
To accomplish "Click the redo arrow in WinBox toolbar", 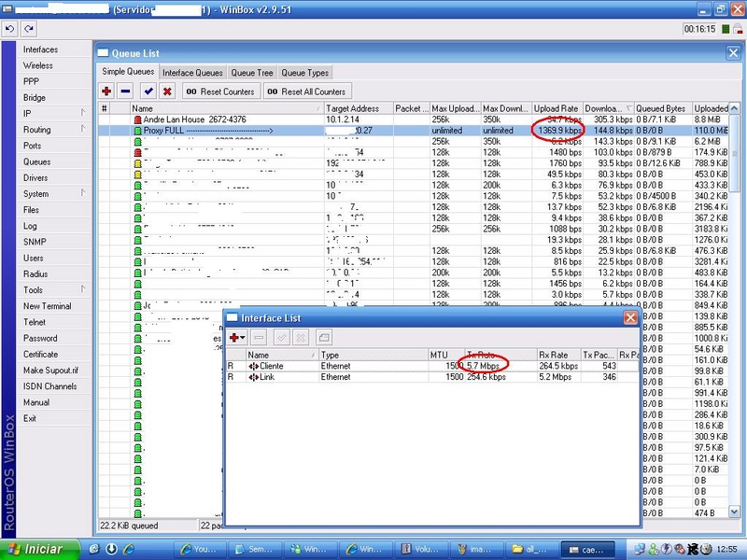I will click(x=29, y=29).
